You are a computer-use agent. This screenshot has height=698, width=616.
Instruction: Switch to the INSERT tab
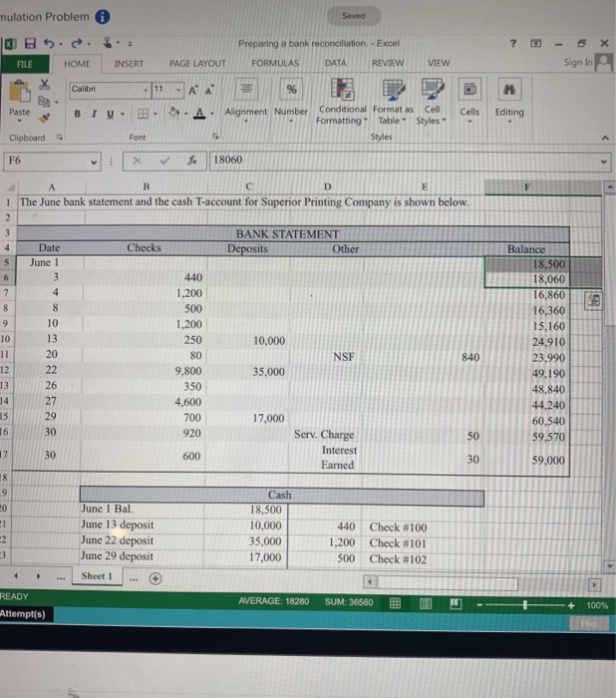[x=129, y=64]
